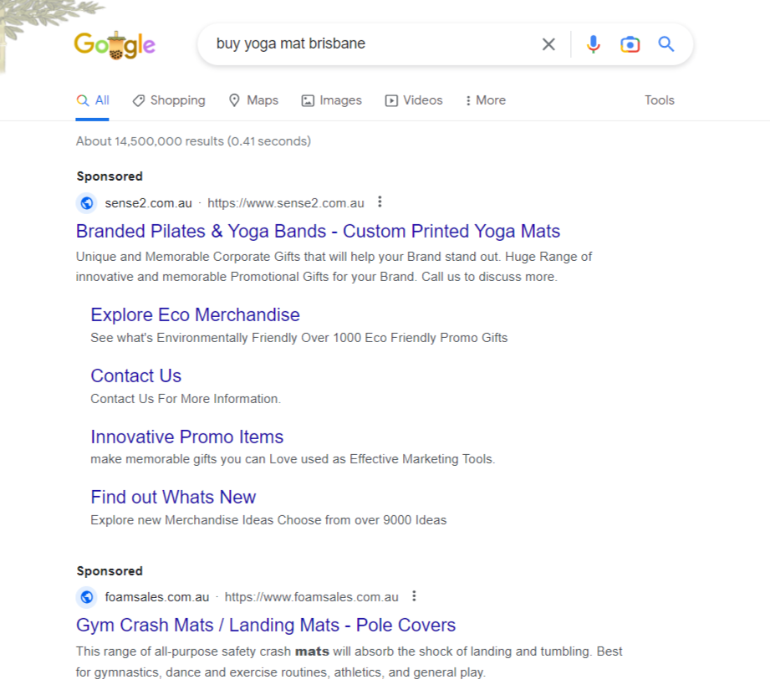Open the Google Doodle logo

(x=115, y=43)
